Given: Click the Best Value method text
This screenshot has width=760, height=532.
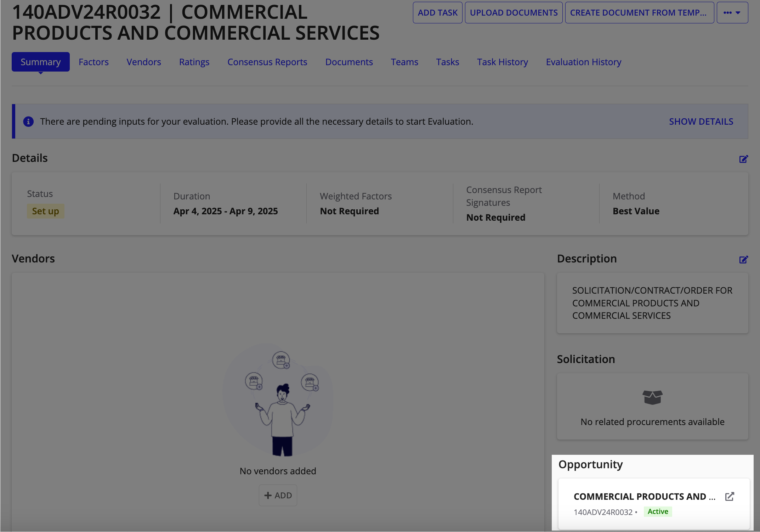Looking at the screenshot, I should point(636,211).
